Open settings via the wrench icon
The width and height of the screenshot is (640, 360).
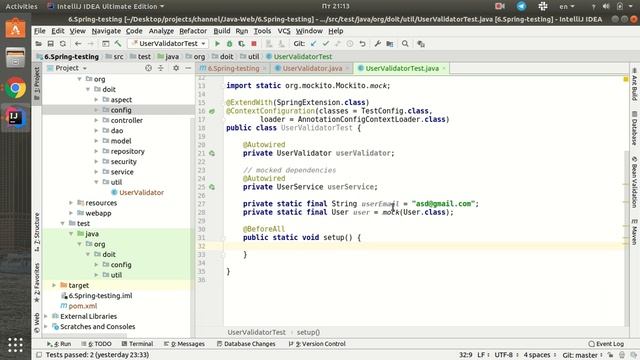click(x=378, y=44)
